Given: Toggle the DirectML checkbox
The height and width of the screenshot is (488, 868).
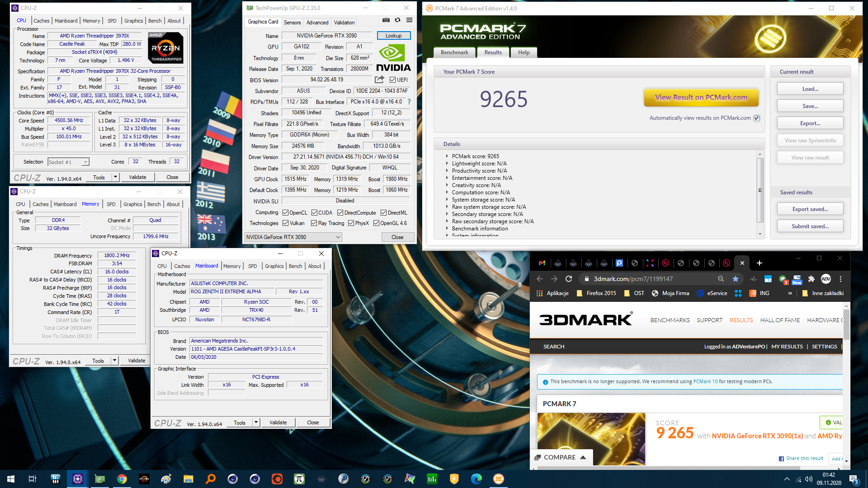Looking at the screenshot, I should click(383, 213).
